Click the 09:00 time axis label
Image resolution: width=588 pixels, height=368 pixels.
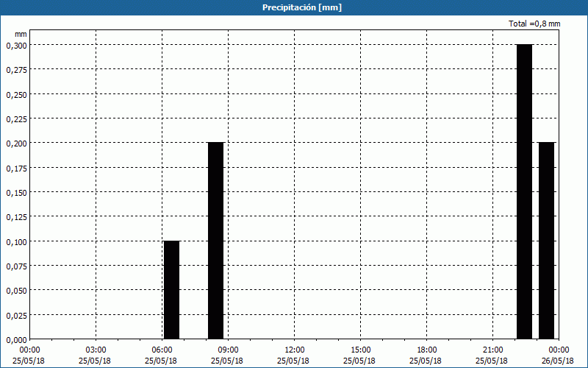[x=227, y=350]
